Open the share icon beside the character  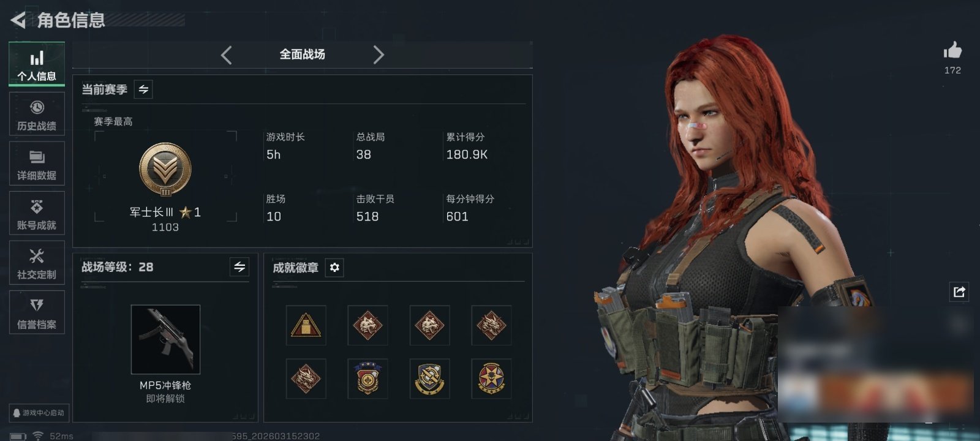[959, 292]
